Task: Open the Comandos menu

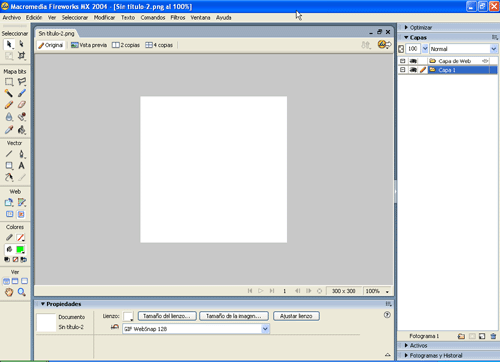Action: (153, 17)
